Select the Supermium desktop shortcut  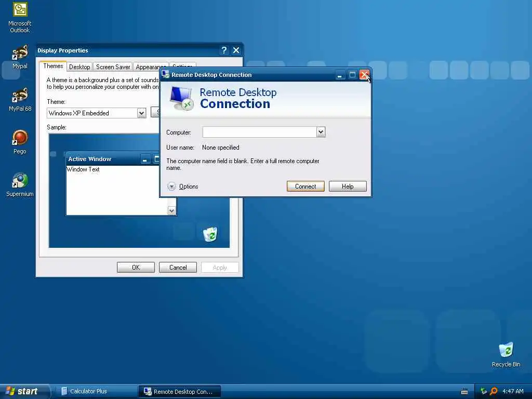[20, 184]
